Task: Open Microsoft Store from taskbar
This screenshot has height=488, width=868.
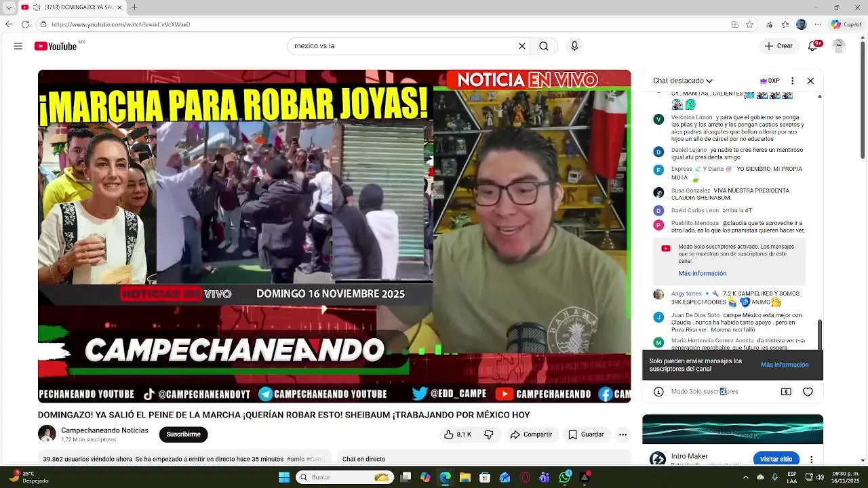Action: click(x=485, y=477)
